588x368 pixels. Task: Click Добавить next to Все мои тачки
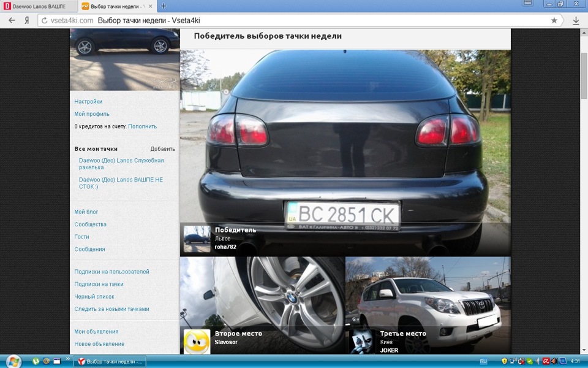tap(163, 148)
